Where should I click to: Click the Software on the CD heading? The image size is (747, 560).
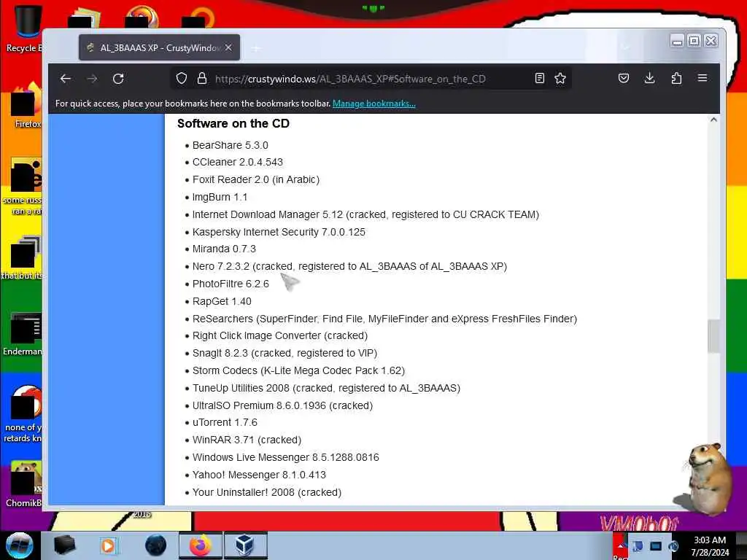click(233, 123)
